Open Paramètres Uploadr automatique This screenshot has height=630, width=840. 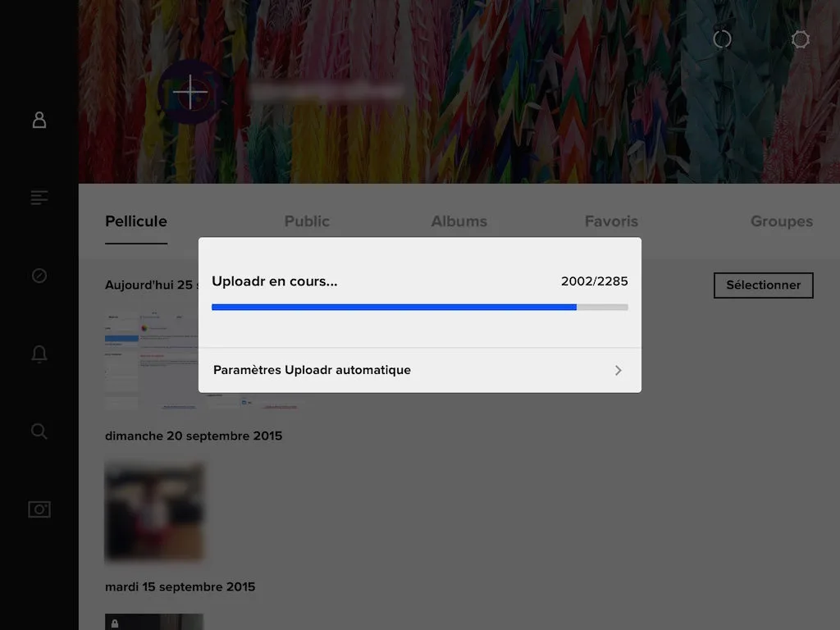tap(419, 370)
